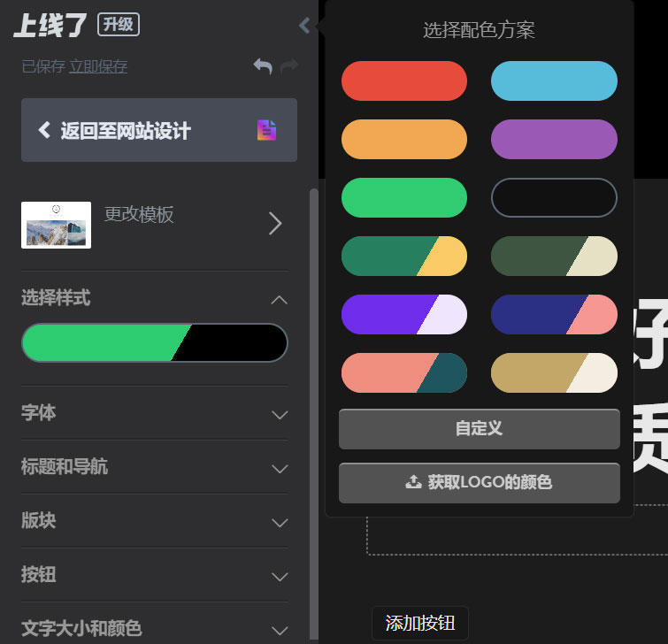Expand the 版块 section
The height and width of the screenshot is (644, 668).
(155, 521)
